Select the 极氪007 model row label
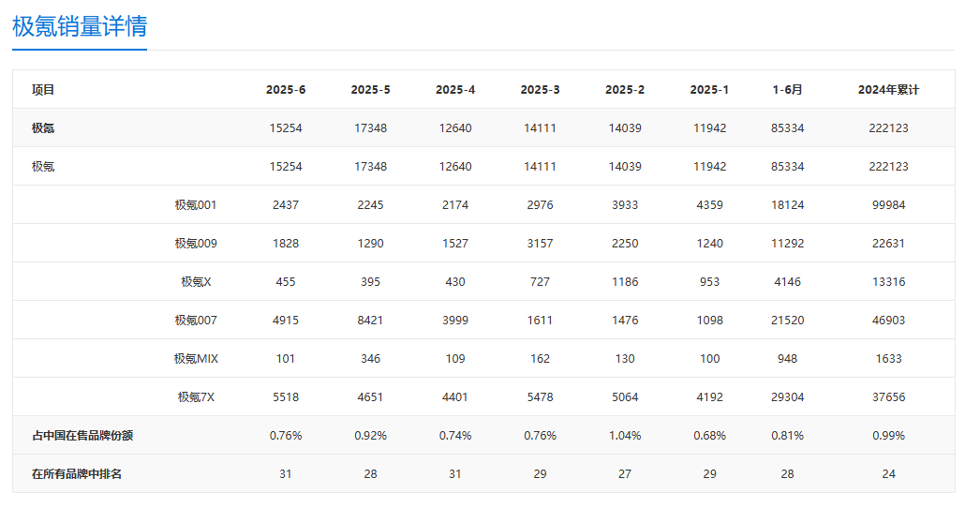This screenshot has width=980, height=508. coord(196,321)
